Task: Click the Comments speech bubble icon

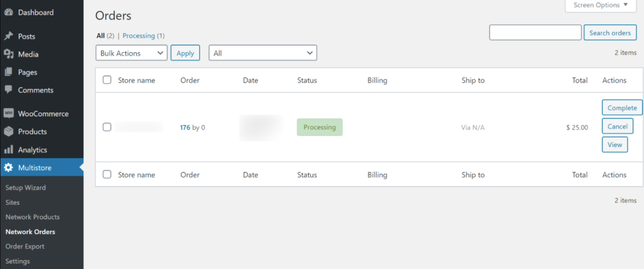Action: (x=8, y=90)
